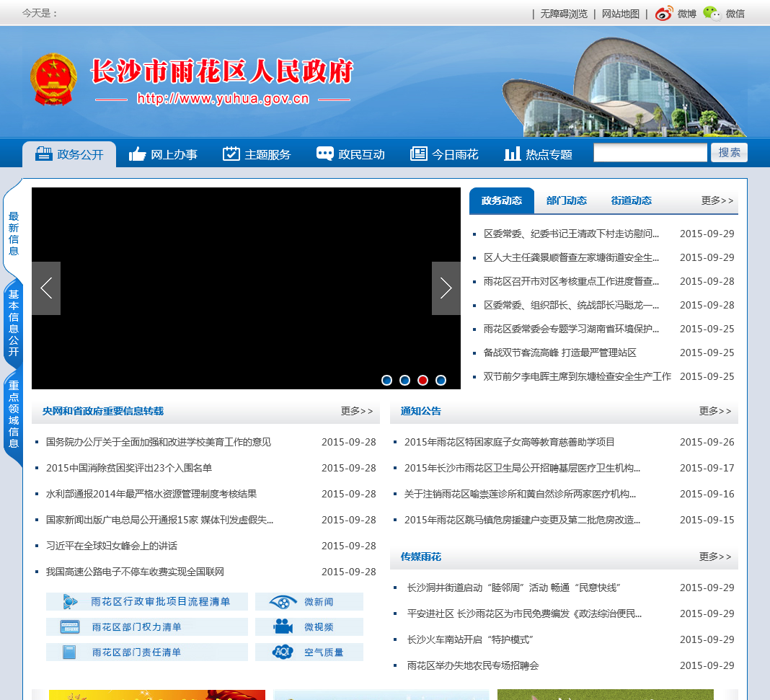Click the 搜索 search button
Screen dimensions: 770x700
(729, 153)
